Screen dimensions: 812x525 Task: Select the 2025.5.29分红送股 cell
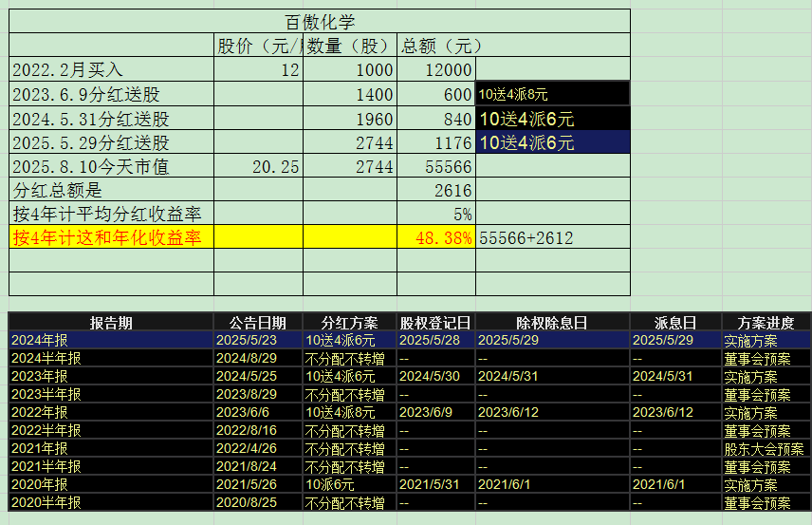coord(111,142)
